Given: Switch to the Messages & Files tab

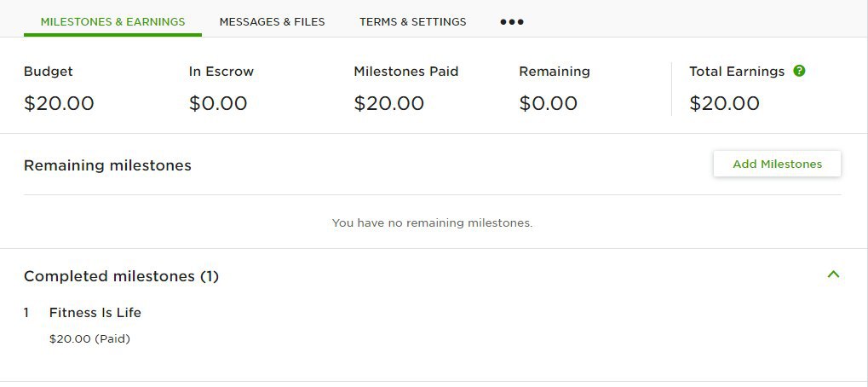Looking at the screenshot, I should click(x=272, y=22).
